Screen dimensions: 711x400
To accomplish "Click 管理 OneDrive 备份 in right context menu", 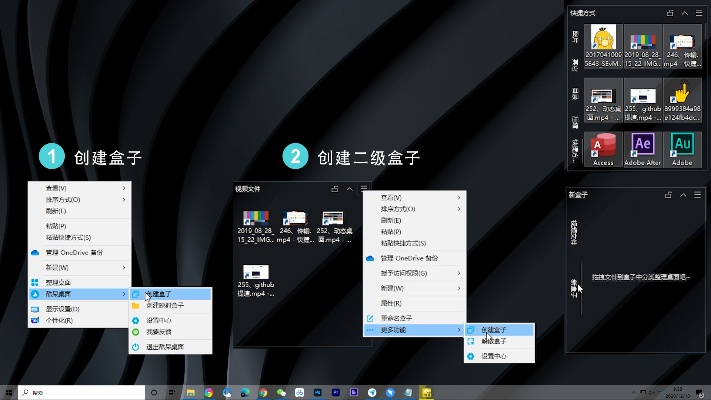I will (415, 258).
